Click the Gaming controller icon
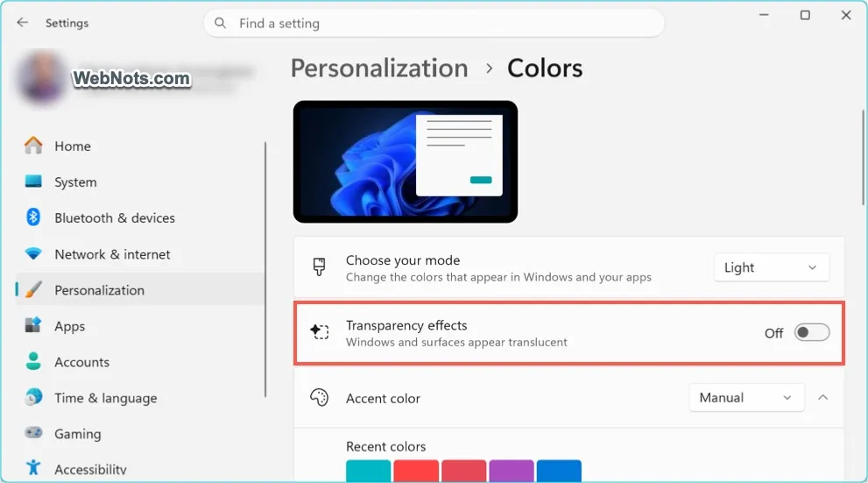Image resolution: width=868 pixels, height=483 pixels. [x=33, y=432]
